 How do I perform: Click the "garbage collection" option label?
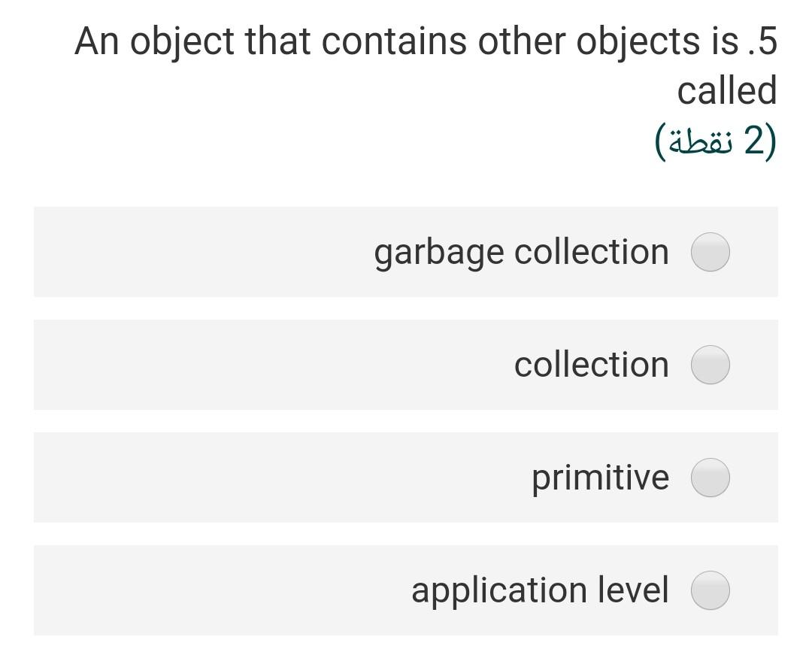pos(522,252)
